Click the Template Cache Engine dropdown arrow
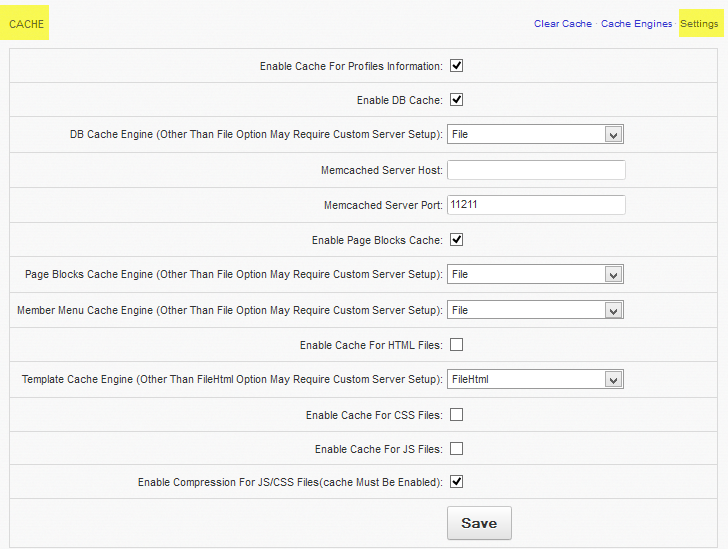728x549 pixels. 614,379
